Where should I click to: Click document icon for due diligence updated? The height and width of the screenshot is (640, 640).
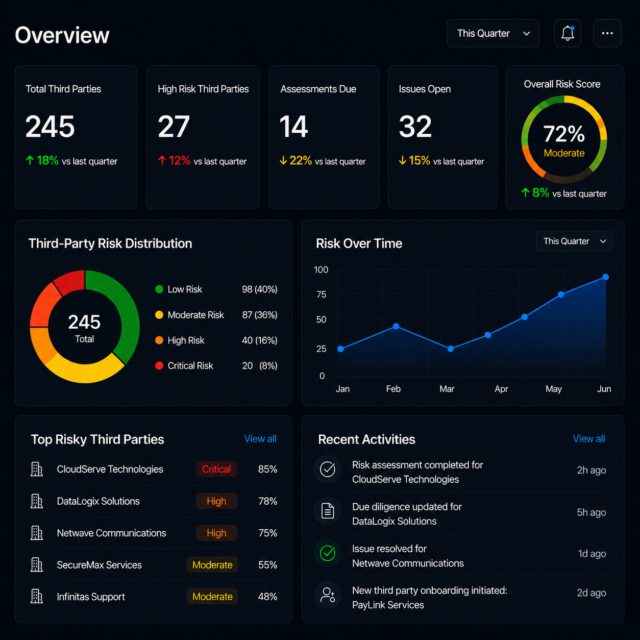(327, 511)
